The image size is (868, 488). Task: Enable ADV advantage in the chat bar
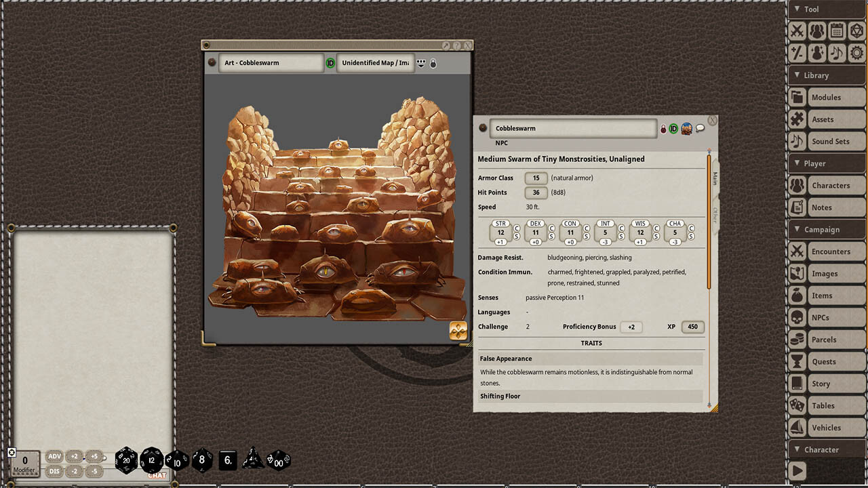pos(54,456)
